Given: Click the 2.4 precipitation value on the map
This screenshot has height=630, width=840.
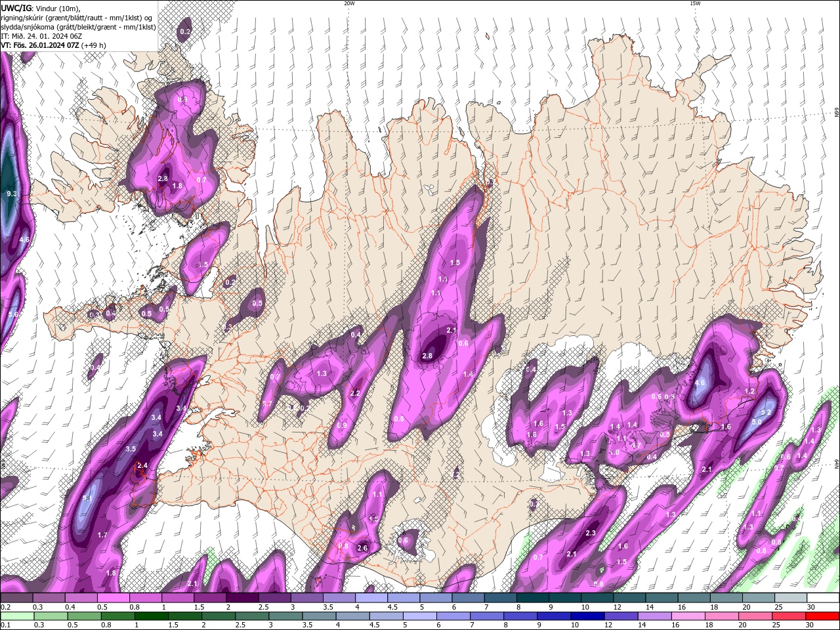Looking at the screenshot, I should [142, 465].
